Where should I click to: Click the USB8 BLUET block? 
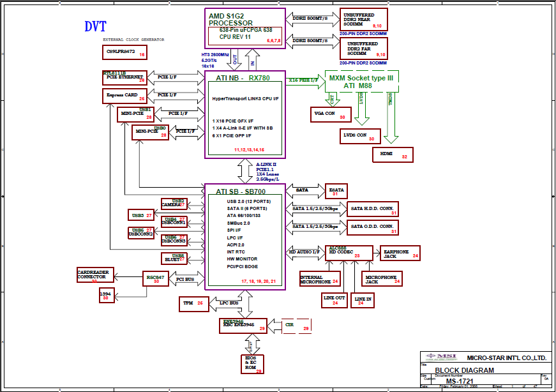(x=174, y=259)
